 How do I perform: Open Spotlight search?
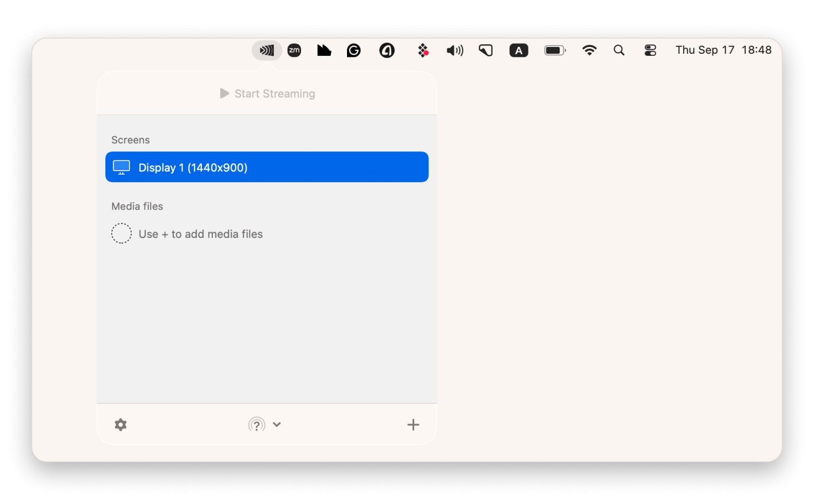(x=619, y=50)
